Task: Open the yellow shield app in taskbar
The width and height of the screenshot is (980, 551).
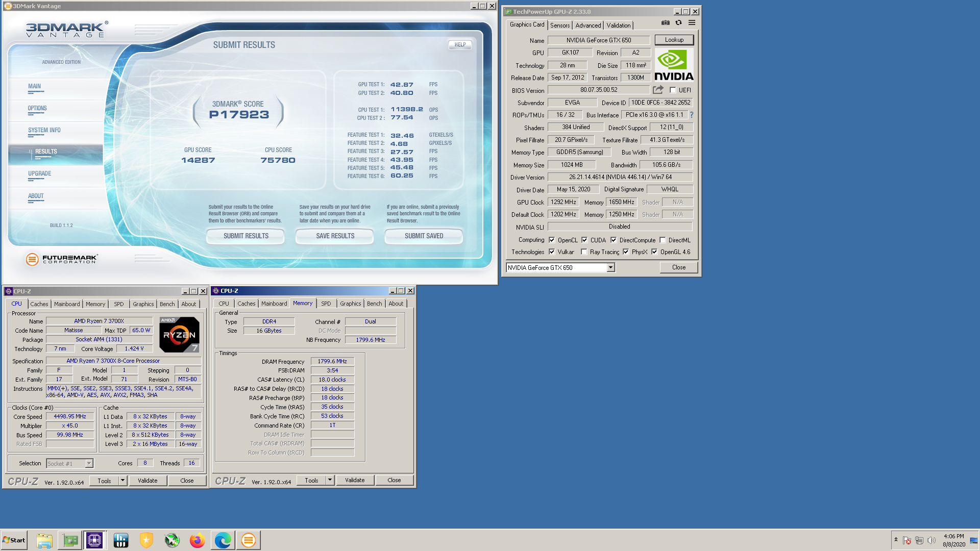Action: (x=146, y=540)
